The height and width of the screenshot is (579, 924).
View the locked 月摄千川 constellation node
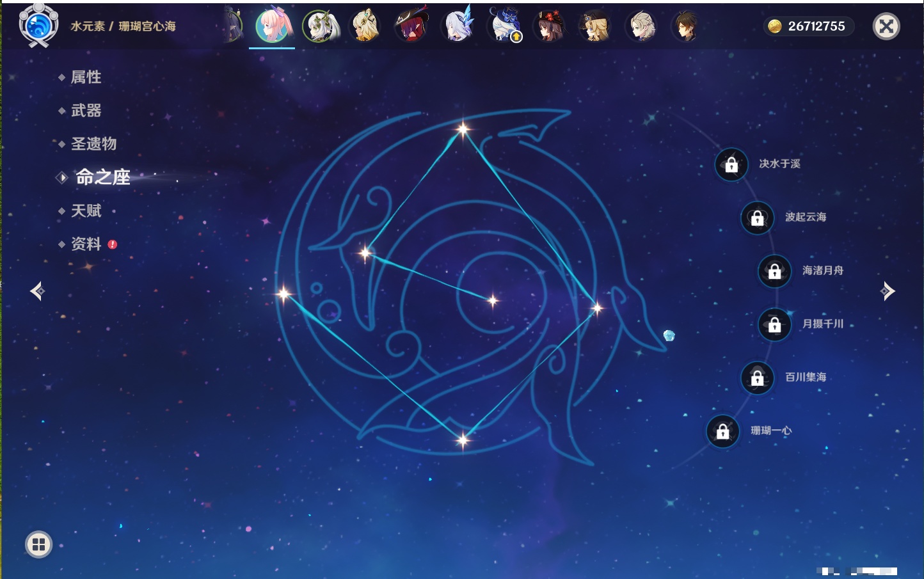pyautogui.click(x=774, y=324)
